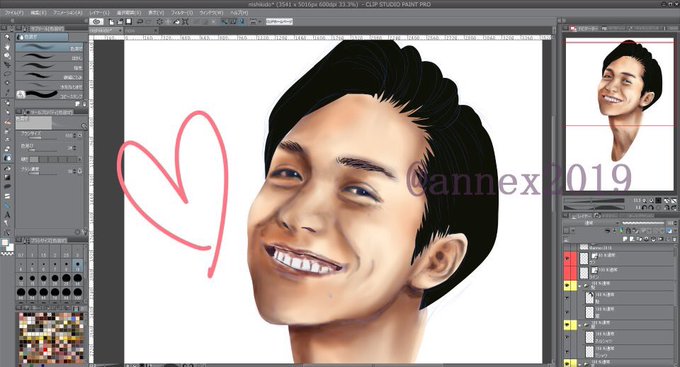The image size is (680, 367).
Task: Pick brush size 10 in size palette
Action: pyautogui.click(x=78, y=264)
